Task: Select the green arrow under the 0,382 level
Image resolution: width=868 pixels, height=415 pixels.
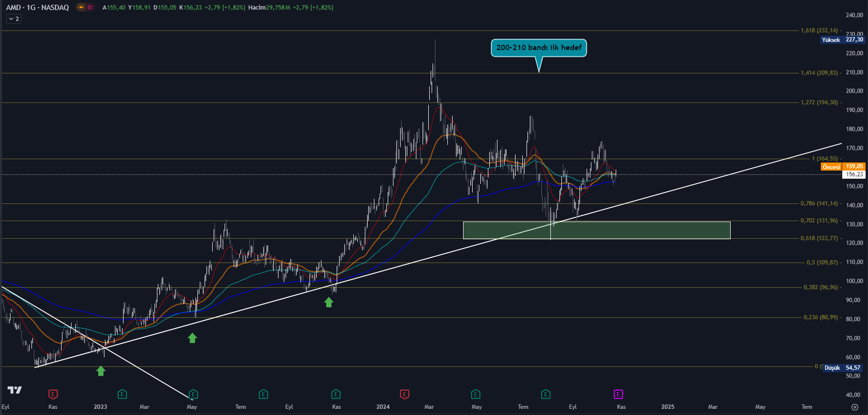Action: click(x=329, y=302)
